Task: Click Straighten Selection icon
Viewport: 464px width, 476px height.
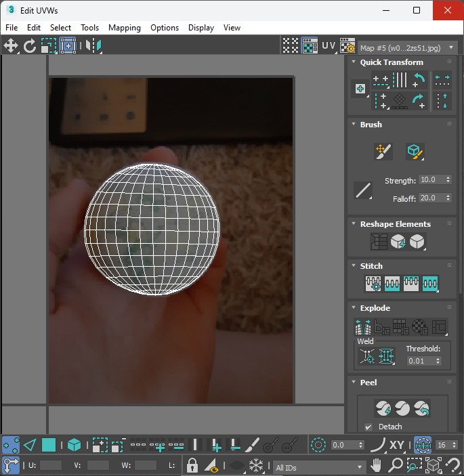Action: tap(379, 242)
